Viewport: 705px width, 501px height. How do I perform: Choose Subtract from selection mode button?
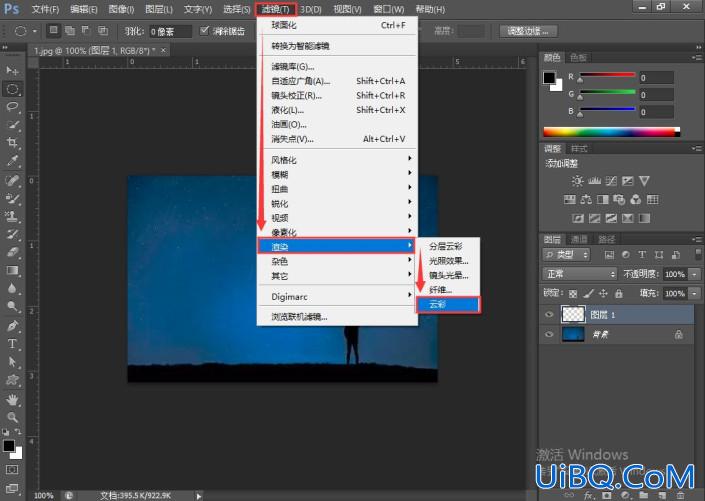point(86,31)
